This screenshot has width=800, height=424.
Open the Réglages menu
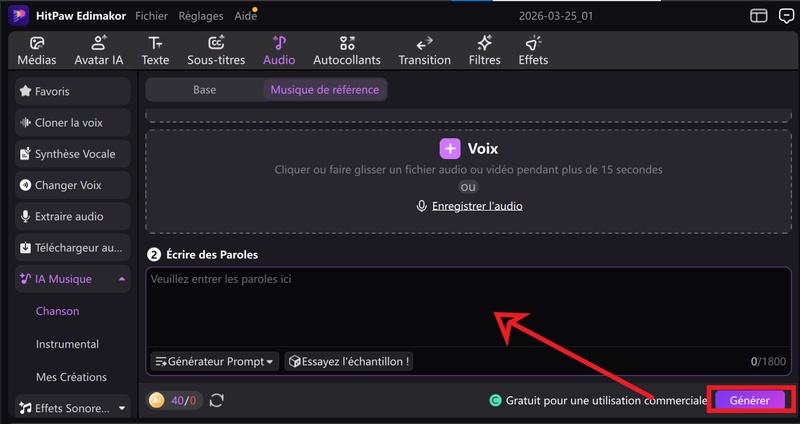click(201, 16)
